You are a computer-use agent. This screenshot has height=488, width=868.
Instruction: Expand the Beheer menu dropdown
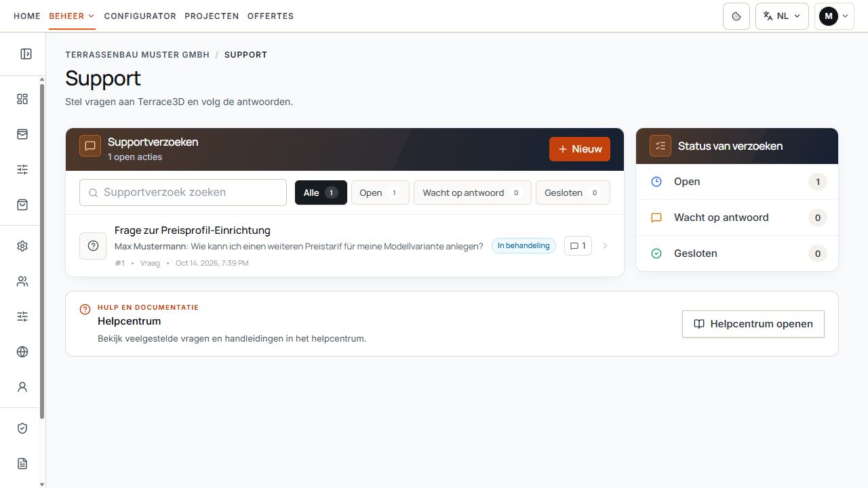pos(72,16)
